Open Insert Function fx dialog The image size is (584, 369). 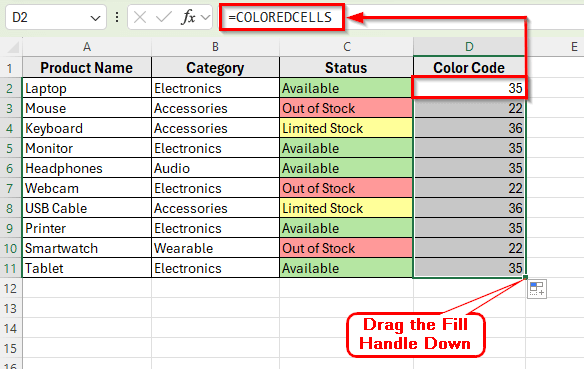pos(188,17)
